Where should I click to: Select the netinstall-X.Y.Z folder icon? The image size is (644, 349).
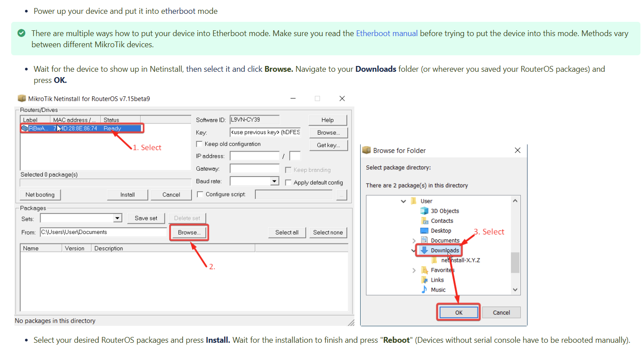point(434,260)
